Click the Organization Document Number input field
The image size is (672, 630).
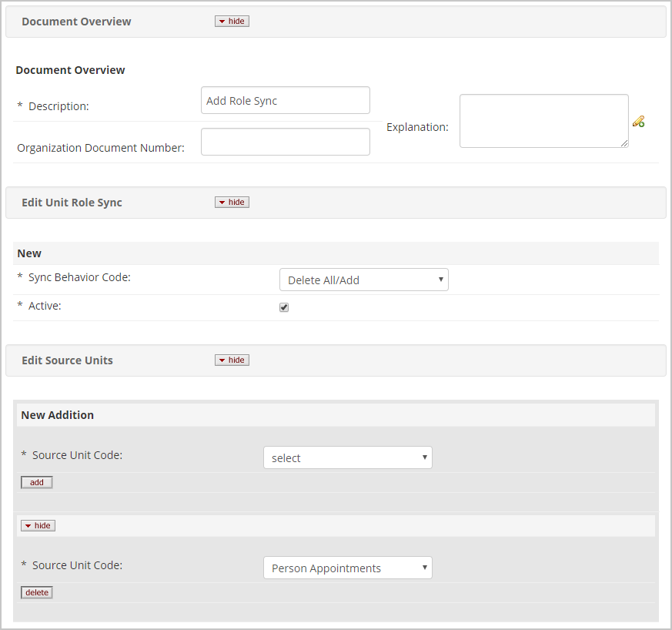285,142
